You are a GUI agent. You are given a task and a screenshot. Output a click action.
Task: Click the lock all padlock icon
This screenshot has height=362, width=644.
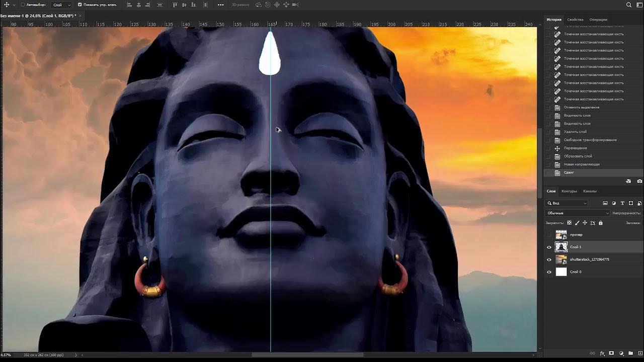(600, 223)
